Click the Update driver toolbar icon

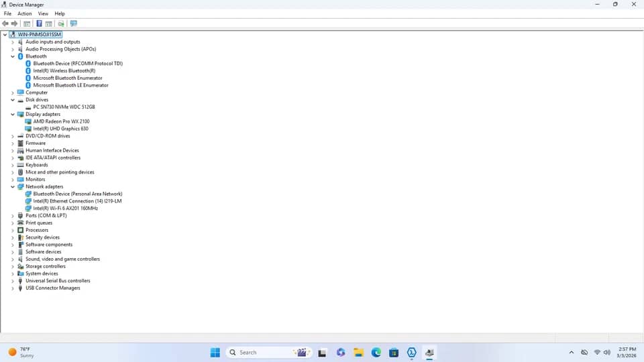point(61,23)
